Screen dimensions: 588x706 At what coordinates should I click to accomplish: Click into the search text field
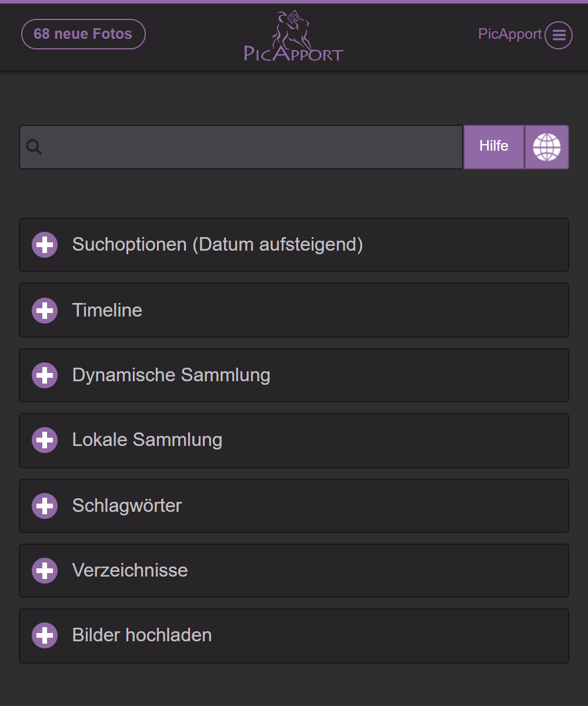tap(253, 147)
